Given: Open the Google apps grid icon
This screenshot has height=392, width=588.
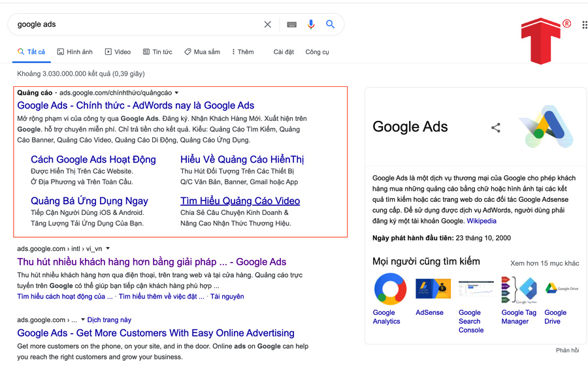Looking at the screenshot, I should (585, 25).
